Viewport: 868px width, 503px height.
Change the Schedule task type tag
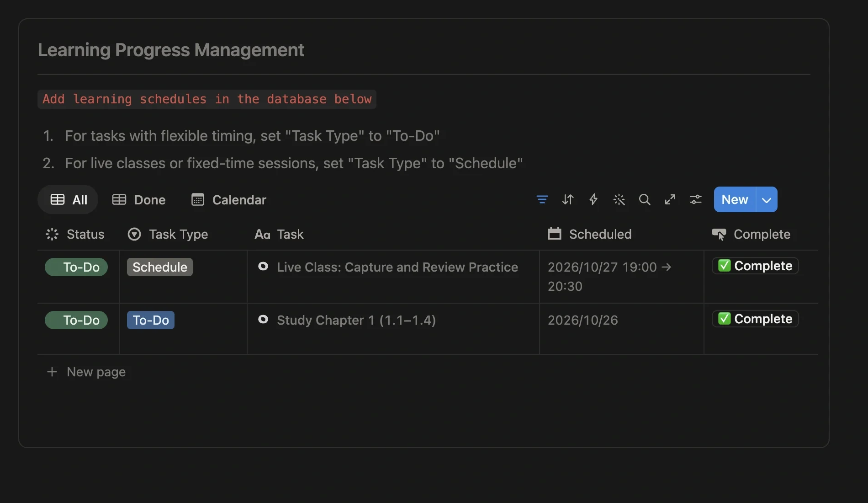point(160,267)
